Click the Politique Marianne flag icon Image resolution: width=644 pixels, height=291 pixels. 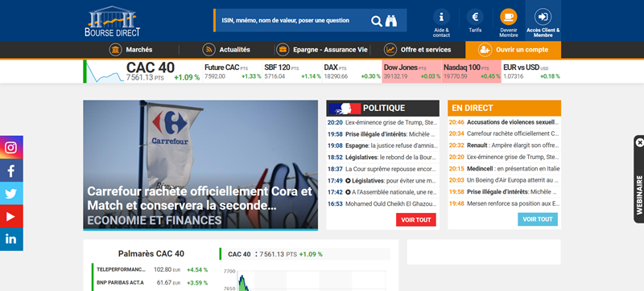click(x=345, y=109)
